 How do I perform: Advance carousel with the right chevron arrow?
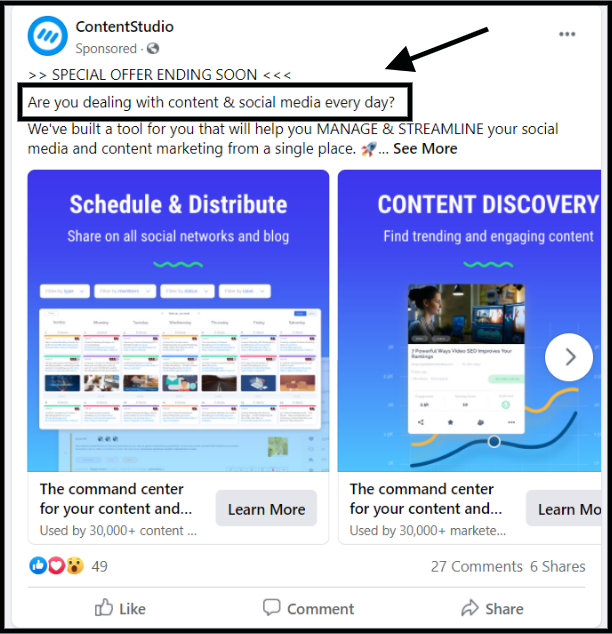[569, 357]
